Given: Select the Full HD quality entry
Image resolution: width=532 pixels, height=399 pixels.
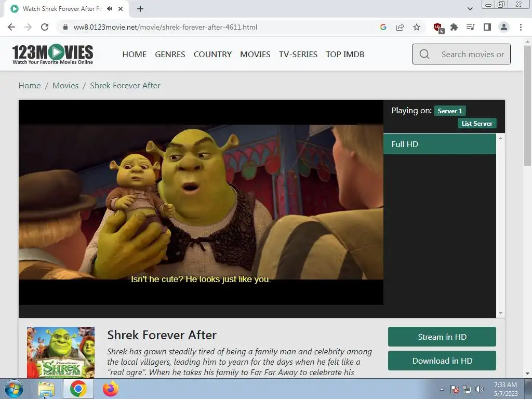Looking at the screenshot, I should pos(440,144).
